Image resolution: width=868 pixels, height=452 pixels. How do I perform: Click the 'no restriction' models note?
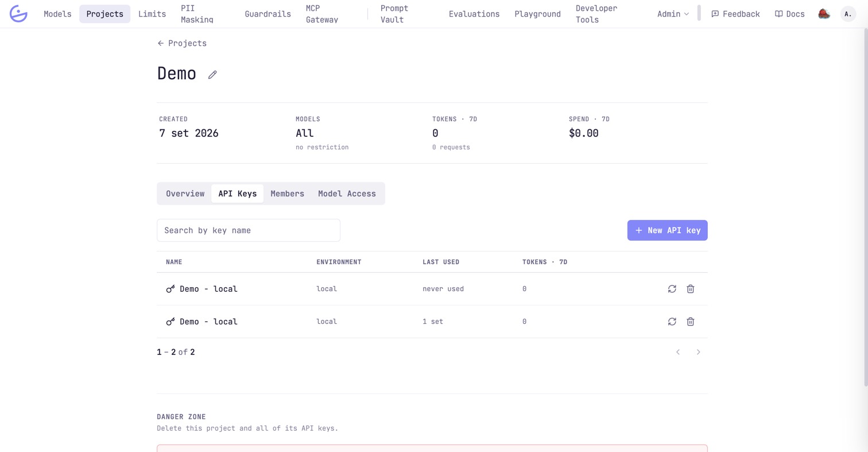pos(322,147)
